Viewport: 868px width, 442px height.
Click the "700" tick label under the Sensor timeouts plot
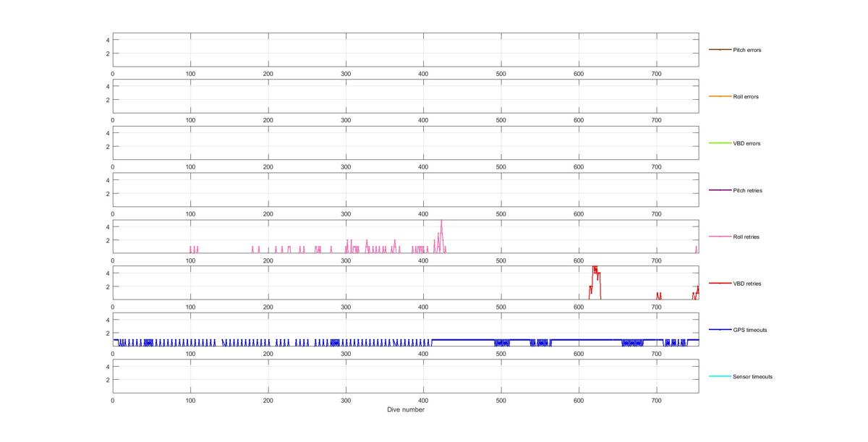pos(657,400)
